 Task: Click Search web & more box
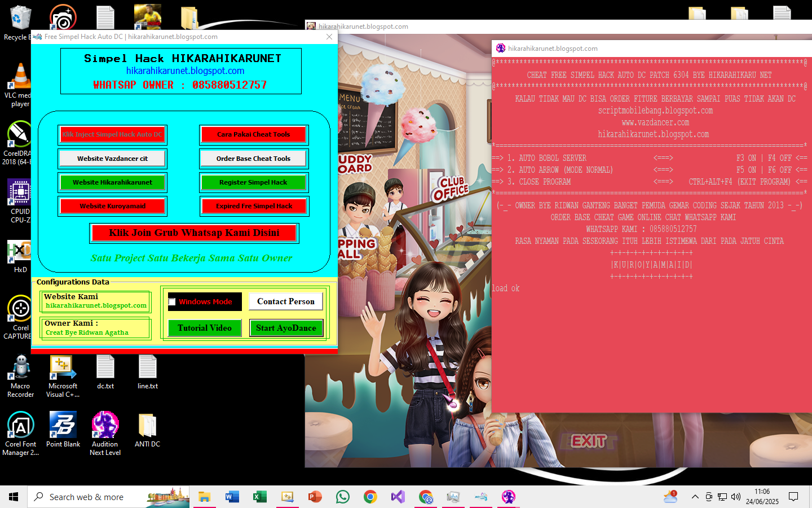coord(108,497)
